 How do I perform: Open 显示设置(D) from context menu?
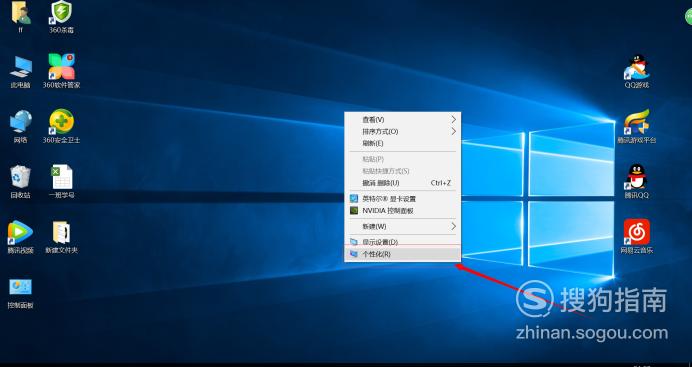(x=402, y=242)
